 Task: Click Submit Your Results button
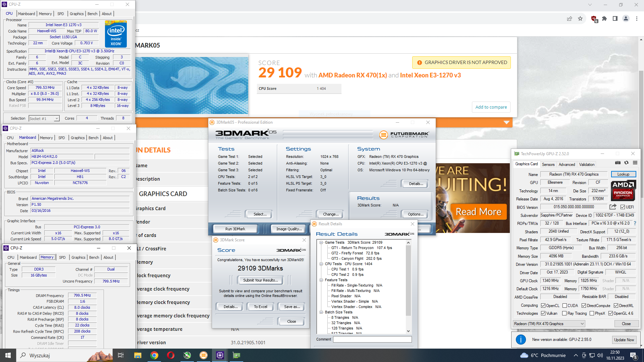pos(260,280)
